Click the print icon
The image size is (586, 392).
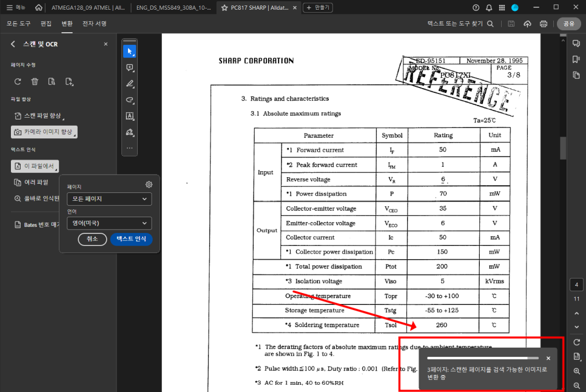click(x=544, y=24)
